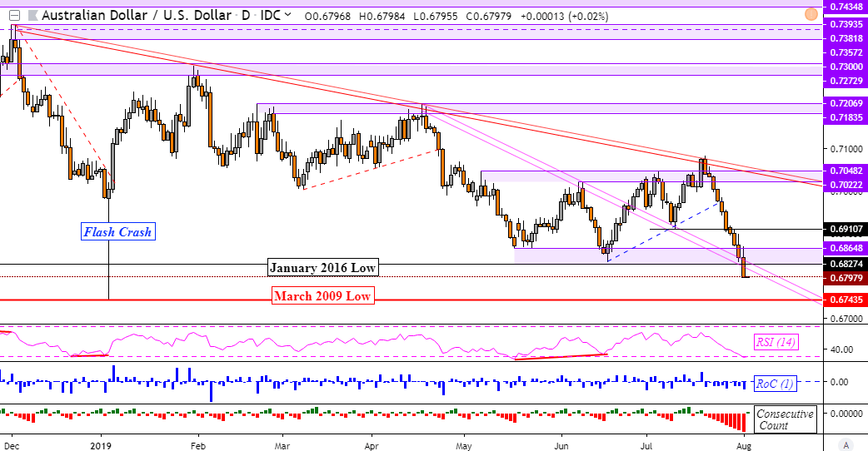The image size is (868, 451).
Task: Click the flag icon beside Australian Dollar title
Action: point(32,16)
